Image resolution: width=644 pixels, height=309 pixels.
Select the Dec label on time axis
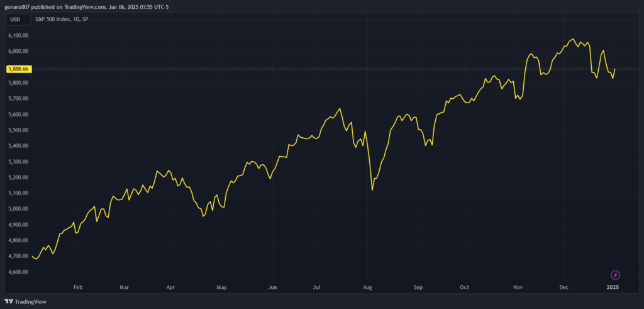[x=564, y=287]
